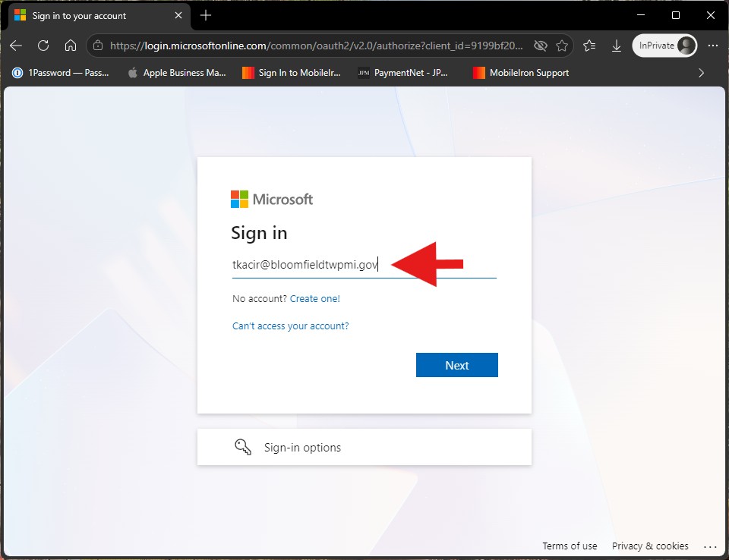Open the InPrivate profile button
This screenshot has width=729, height=560.
665,46
